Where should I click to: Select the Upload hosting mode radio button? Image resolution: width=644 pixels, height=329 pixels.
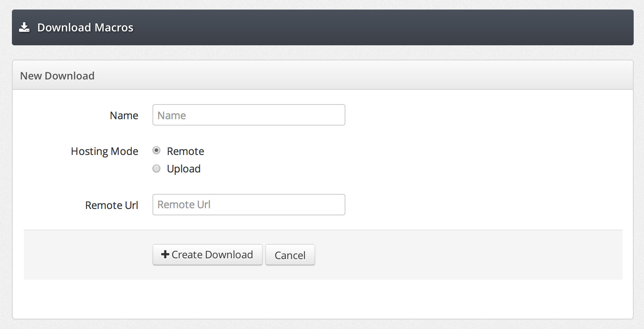pyautogui.click(x=156, y=169)
